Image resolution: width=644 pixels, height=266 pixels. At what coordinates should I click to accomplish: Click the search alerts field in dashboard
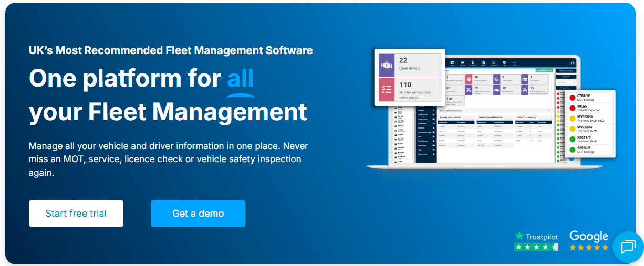coord(566,82)
